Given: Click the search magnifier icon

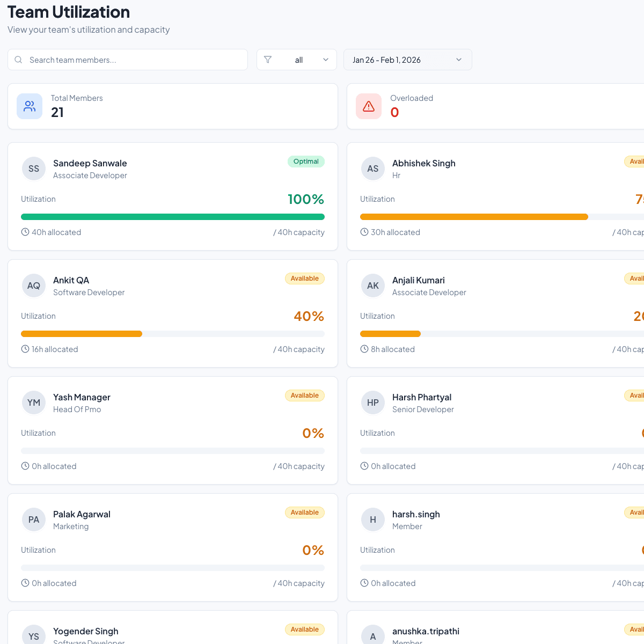Looking at the screenshot, I should pyautogui.click(x=18, y=60).
